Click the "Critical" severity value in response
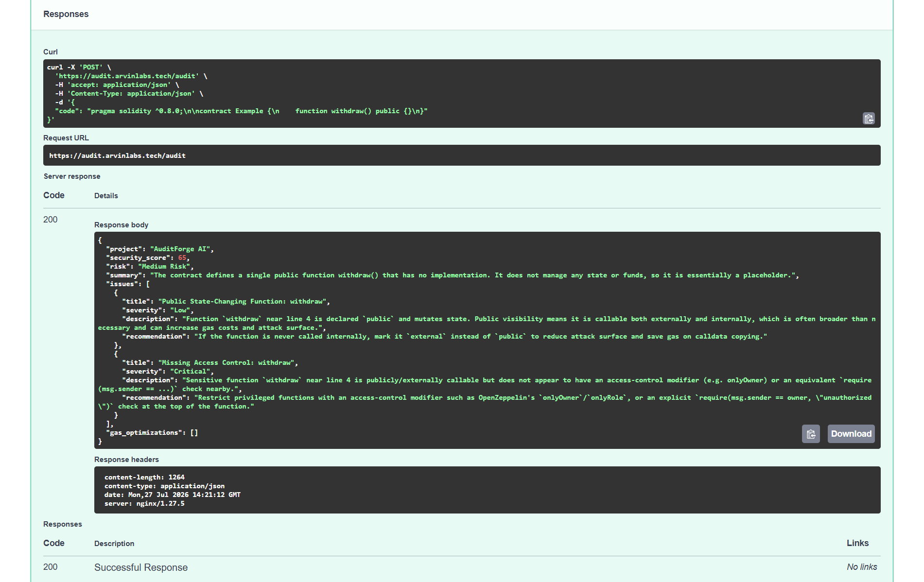924x582 pixels. point(190,372)
